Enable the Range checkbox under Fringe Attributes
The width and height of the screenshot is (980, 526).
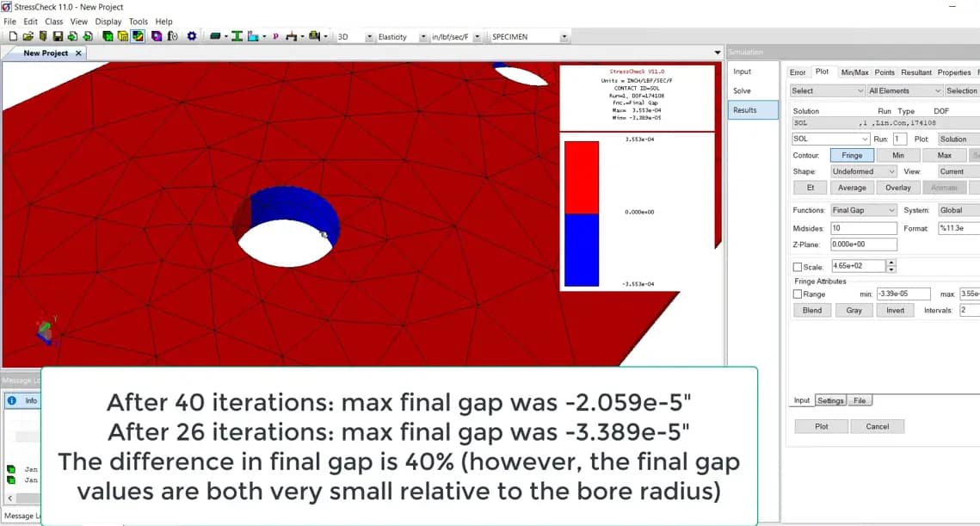click(796, 294)
